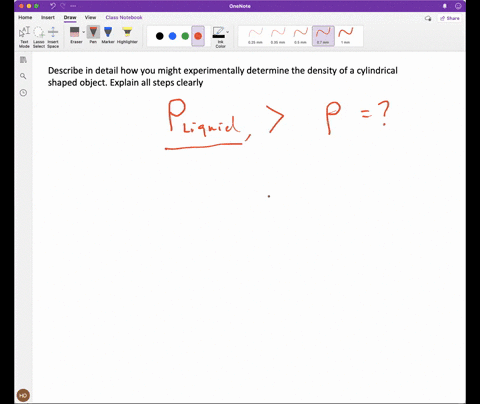Minimize the OneNote window
The height and width of the screenshot is (404, 480).
29,6
